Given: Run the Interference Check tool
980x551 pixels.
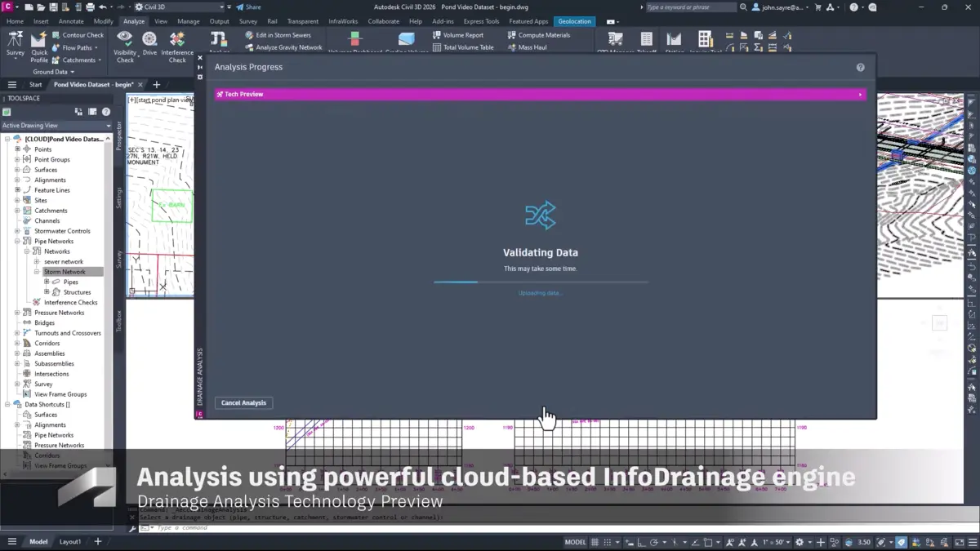Looking at the screenshot, I should (x=177, y=47).
